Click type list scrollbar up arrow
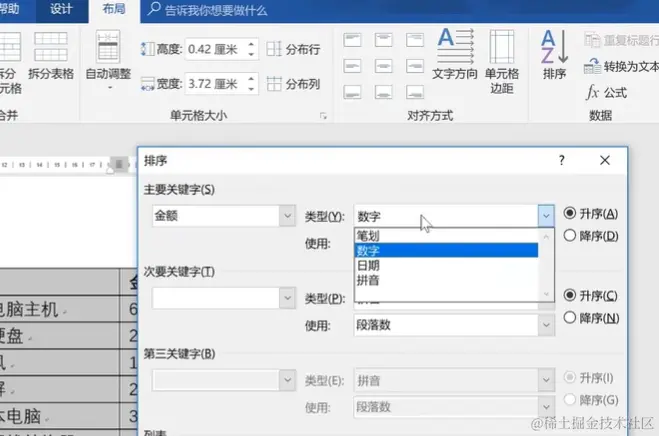659x436 pixels. pos(546,237)
